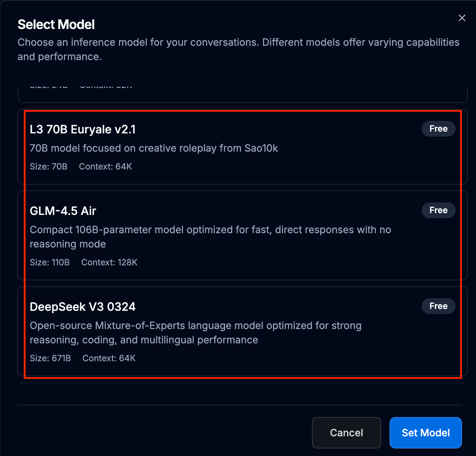Click the Size: 671B label

(x=50, y=358)
